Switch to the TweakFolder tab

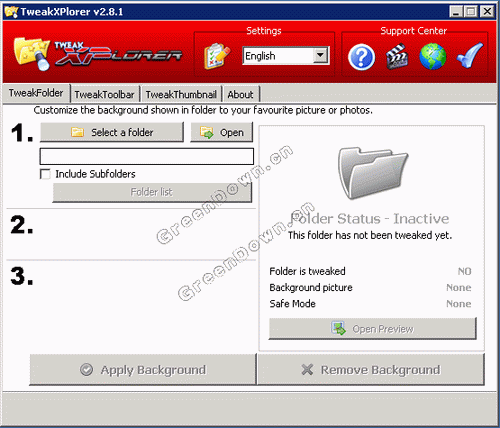(x=36, y=93)
